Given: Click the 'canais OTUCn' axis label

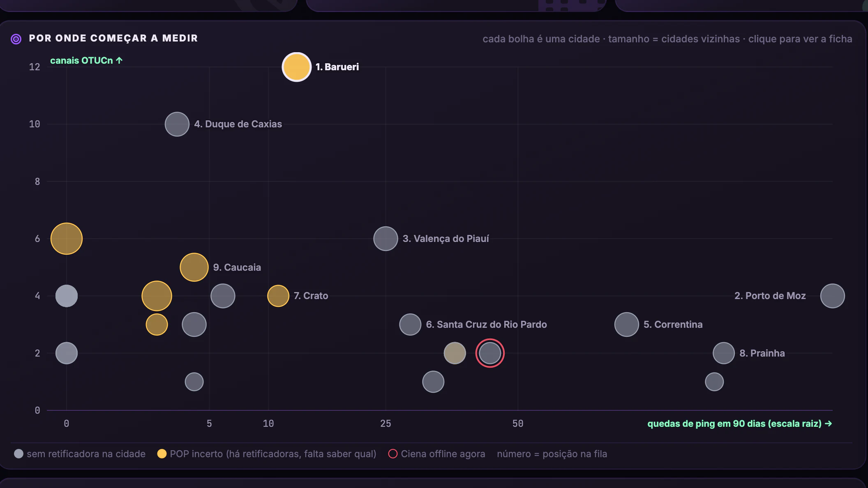Looking at the screenshot, I should tap(86, 60).
